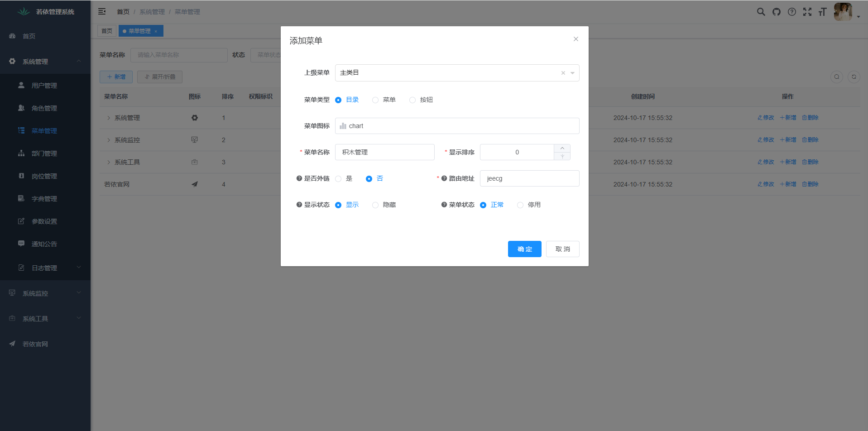Click help icon next to 显示状态
The width and height of the screenshot is (868, 431).
299,205
